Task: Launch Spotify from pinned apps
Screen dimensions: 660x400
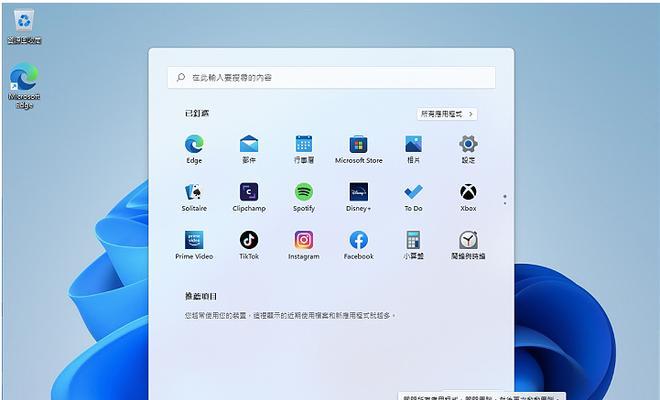Action: click(x=303, y=197)
